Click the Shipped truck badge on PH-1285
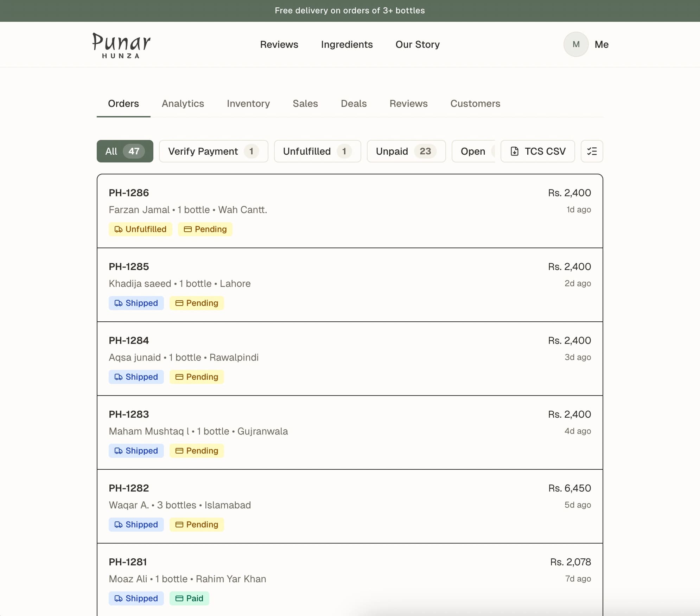 pyautogui.click(x=136, y=303)
